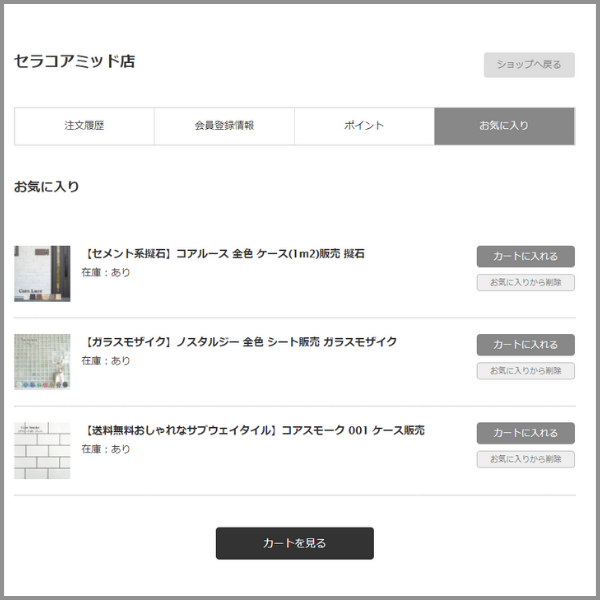
Task: Add コアスモーク 001 to the cart
Action: click(525, 433)
